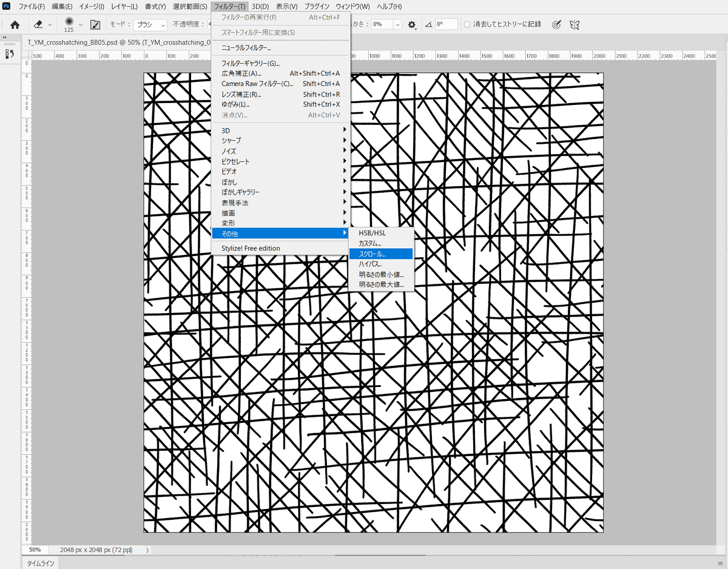Open the 編集(E) menu

click(62, 6)
